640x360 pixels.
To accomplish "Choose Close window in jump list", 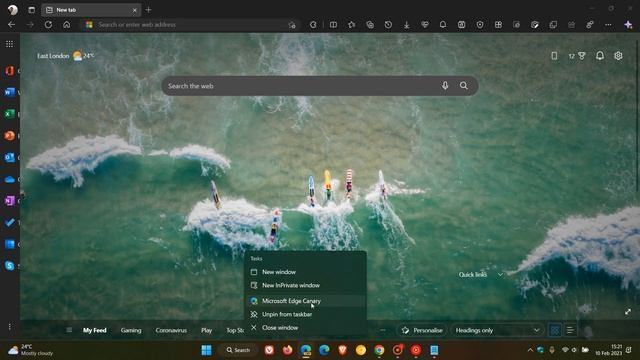I will [x=305, y=328].
